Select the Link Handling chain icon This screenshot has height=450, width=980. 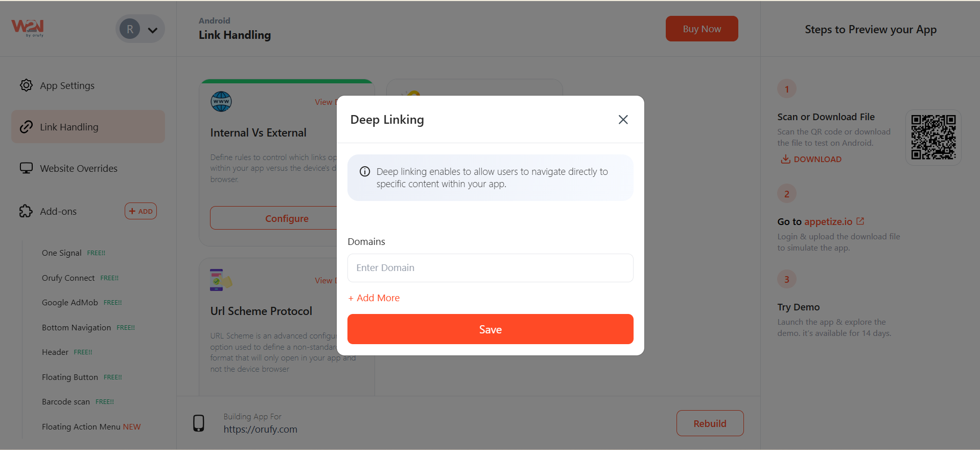(x=26, y=126)
